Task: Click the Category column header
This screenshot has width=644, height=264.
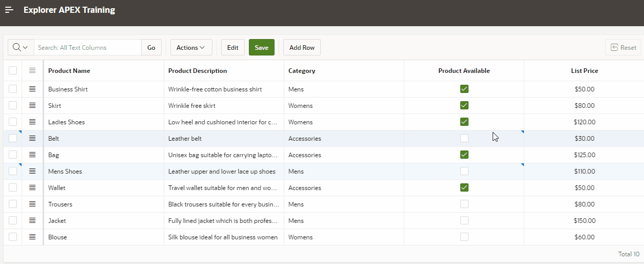Action: (344, 70)
